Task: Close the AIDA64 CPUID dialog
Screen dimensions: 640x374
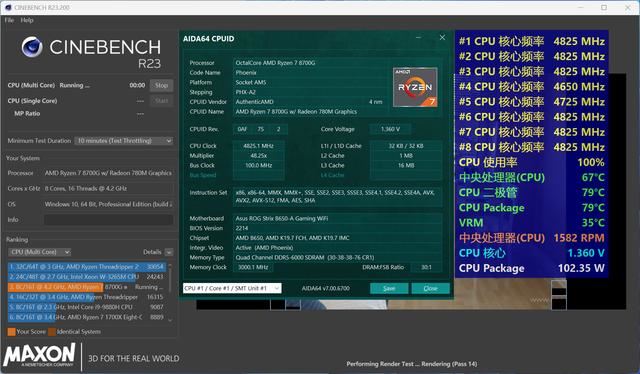Action: (x=442, y=38)
